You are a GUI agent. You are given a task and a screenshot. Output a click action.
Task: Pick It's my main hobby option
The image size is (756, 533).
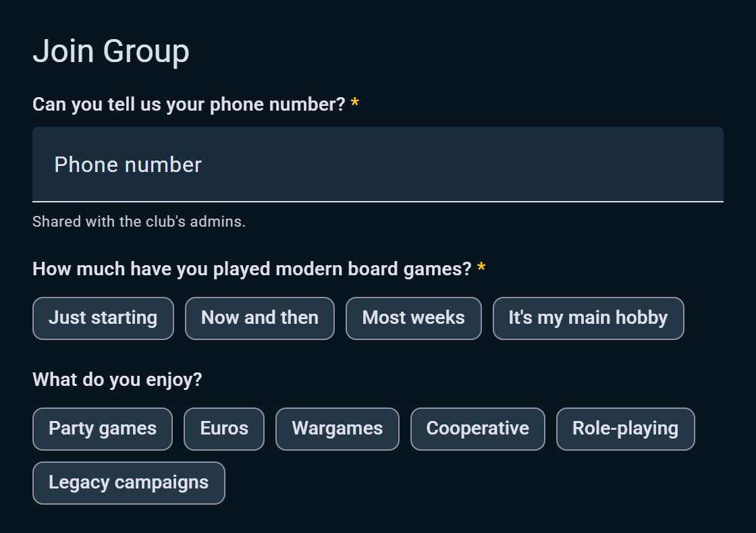click(588, 318)
